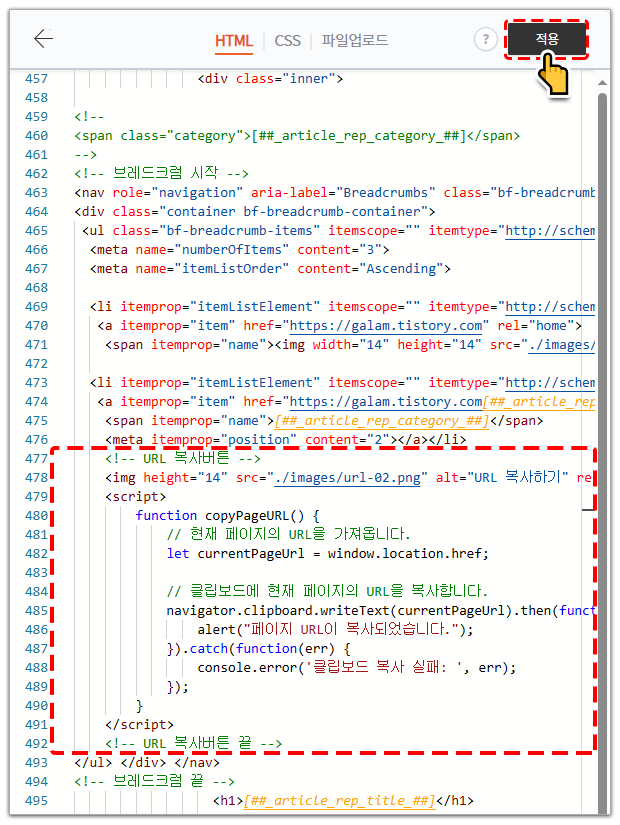Click the meta position content="2" line
Screen dimensions: 620x825
[285, 440]
